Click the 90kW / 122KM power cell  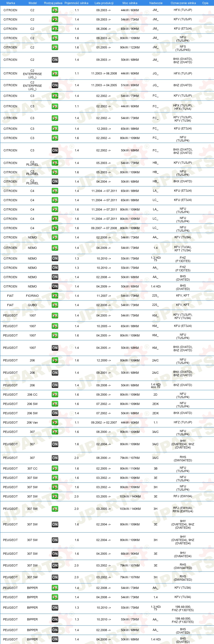pyautogui.click(x=130, y=47)
